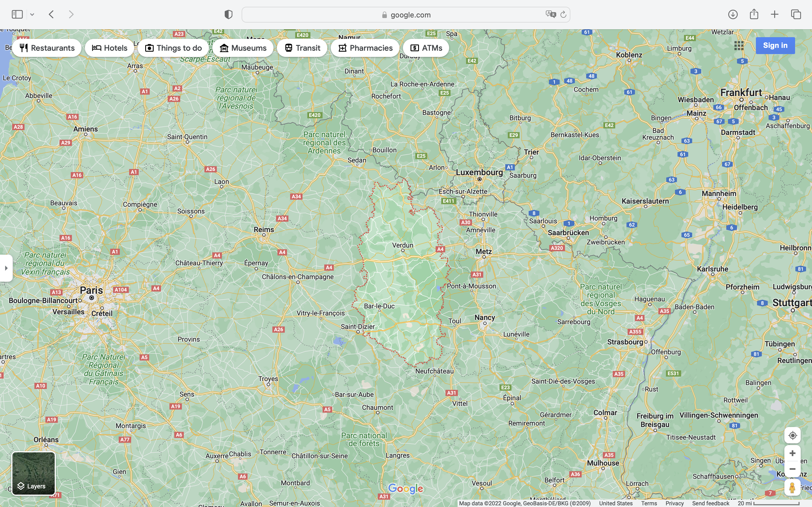Toggle the map scale units
Image resolution: width=812 pixels, height=507 pixels.
point(768,503)
